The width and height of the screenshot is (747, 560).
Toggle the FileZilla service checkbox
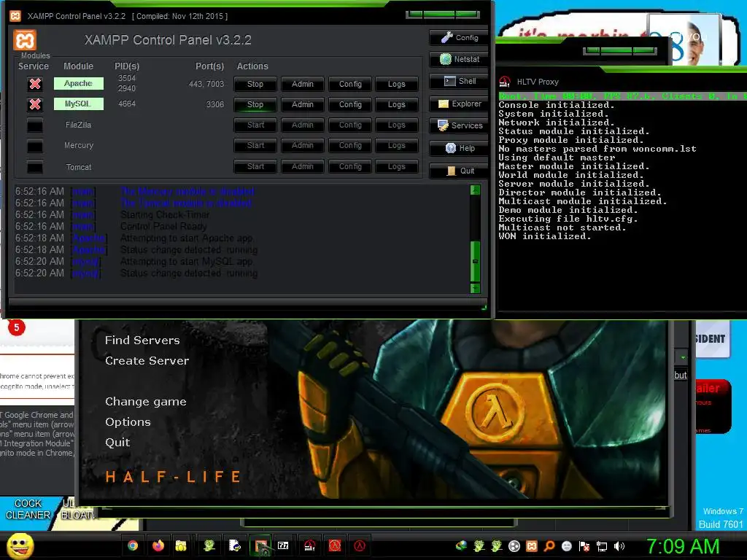[35, 125]
